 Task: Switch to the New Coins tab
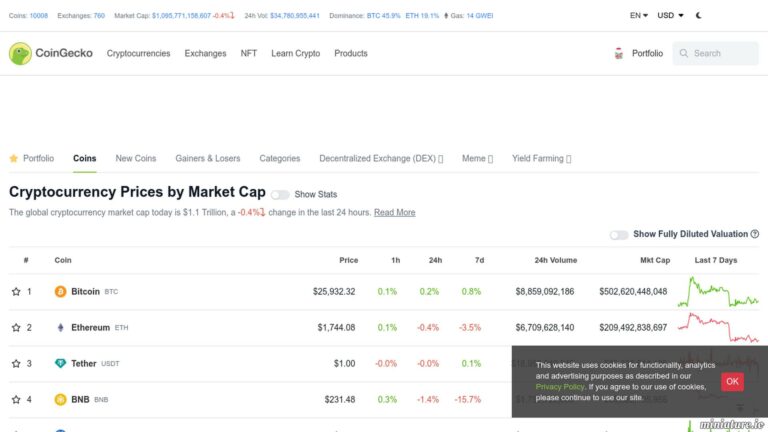[136, 158]
